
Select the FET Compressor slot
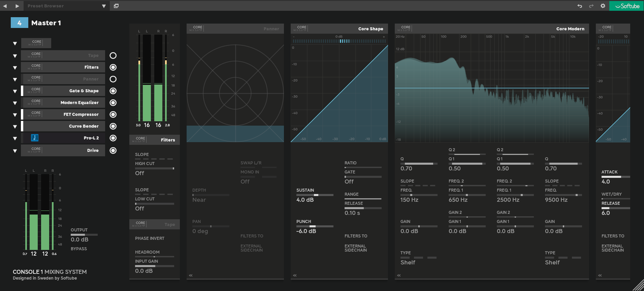63,115
